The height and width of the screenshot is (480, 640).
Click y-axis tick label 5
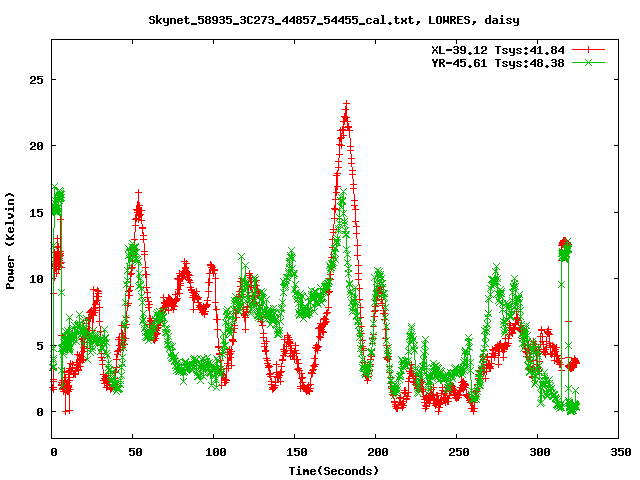point(40,346)
